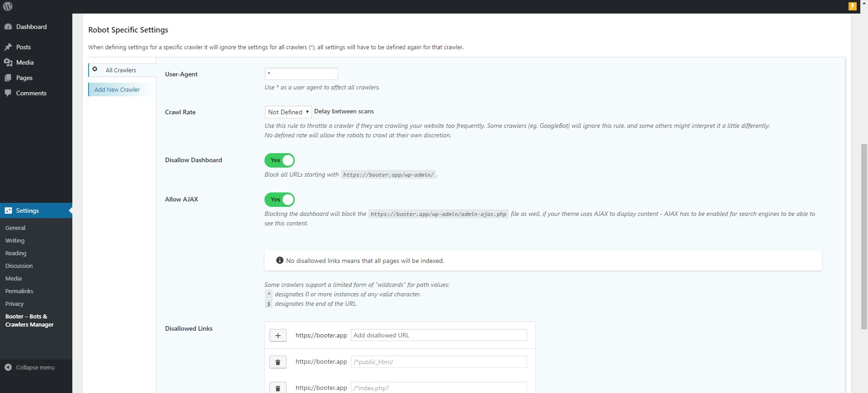868x393 pixels.
Task: Open Dashboard in the sidebar
Action: click(36, 27)
